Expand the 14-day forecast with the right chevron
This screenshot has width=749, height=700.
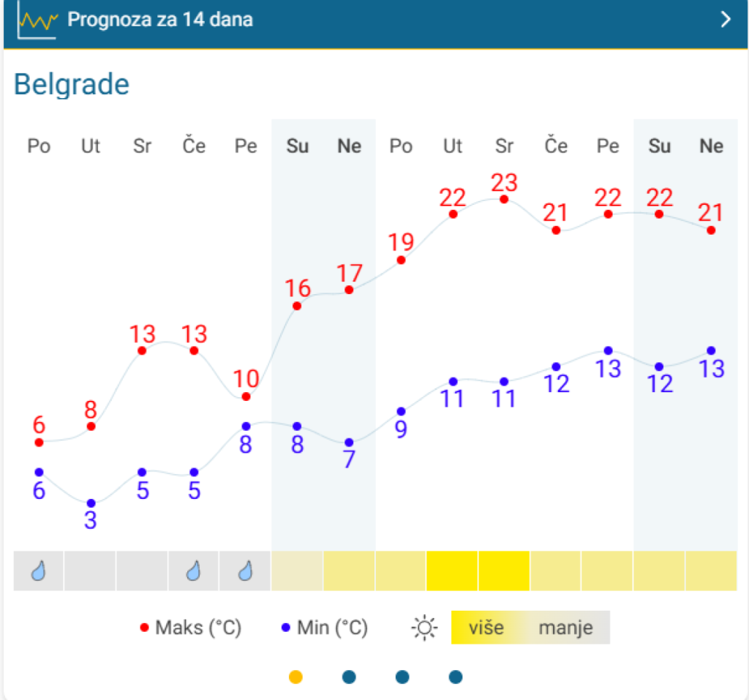726,20
